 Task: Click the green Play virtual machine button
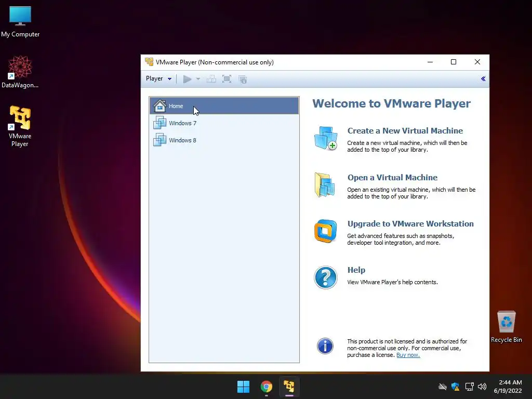tap(187, 79)
